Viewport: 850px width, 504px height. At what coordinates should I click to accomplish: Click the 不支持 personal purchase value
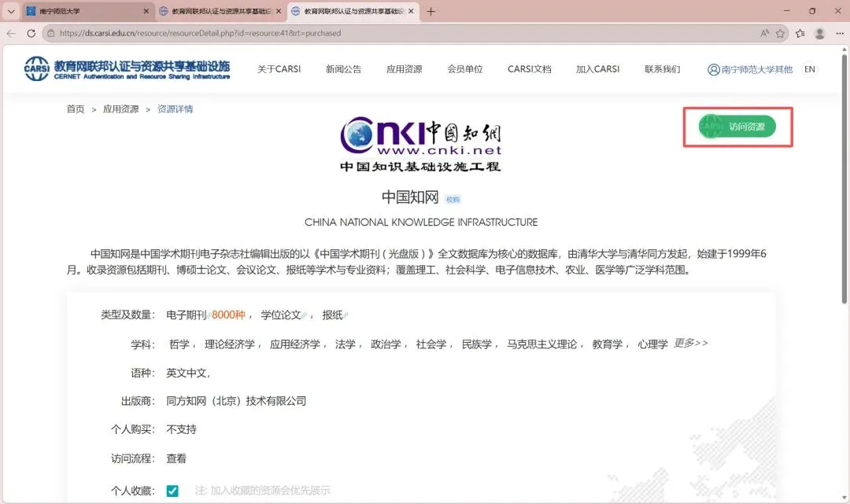tap(181, 429)
